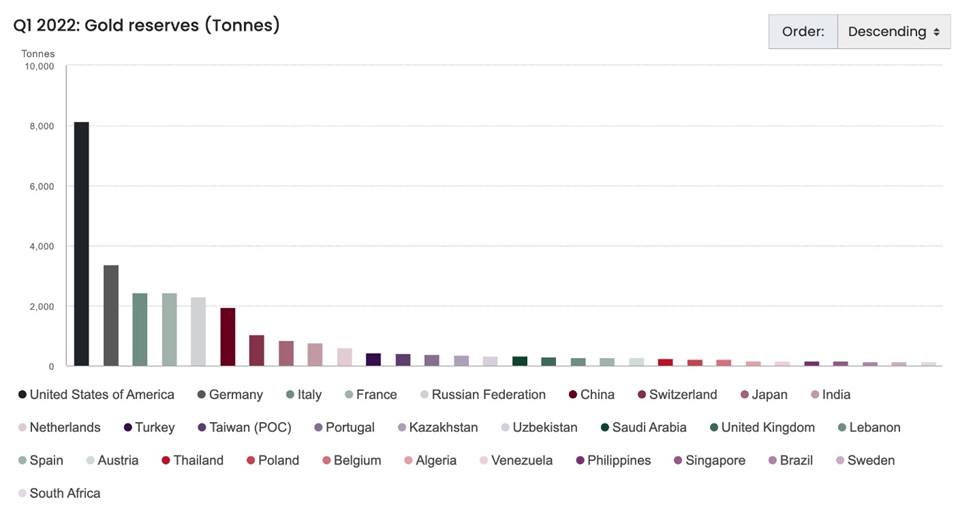Image resolution: width=975 pixels, height=510 pixels.
Task: Hide the Russian Federation legend item
Action: (x=488, y=395)
